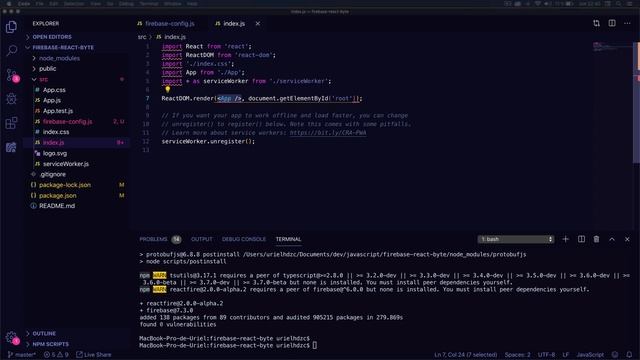The width and height of the screenshot is (640, 360).
Task: Open App.js in the explorer
Action: point(52,100)
